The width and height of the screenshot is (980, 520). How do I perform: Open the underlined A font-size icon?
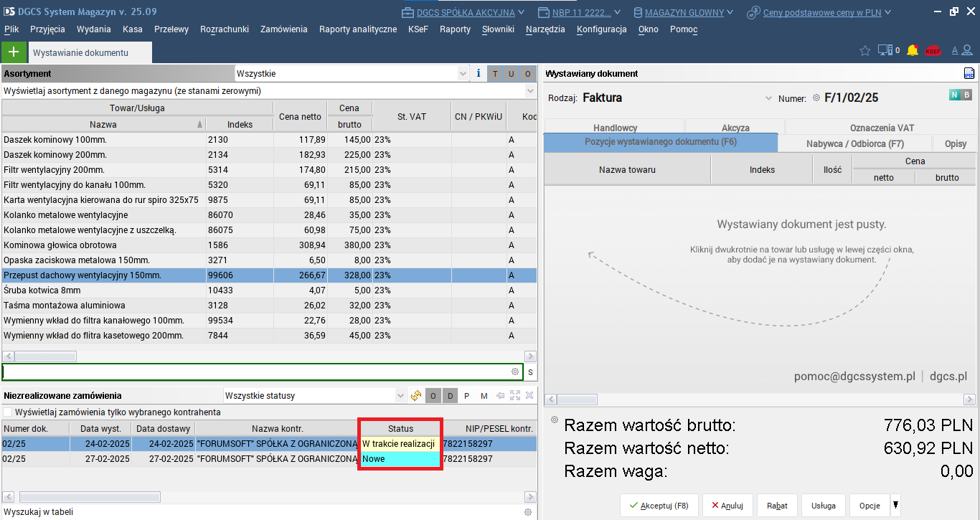955,51
